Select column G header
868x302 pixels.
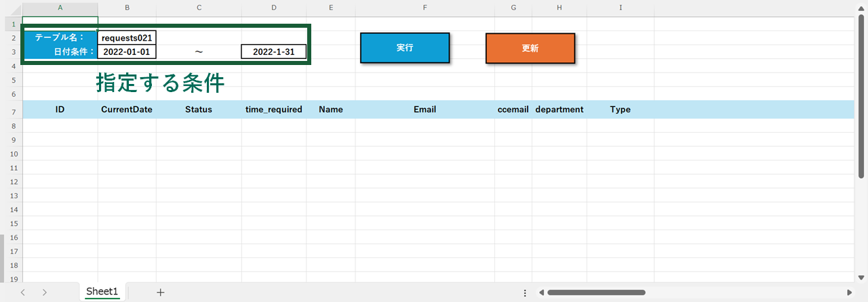(x=513, y=7)
